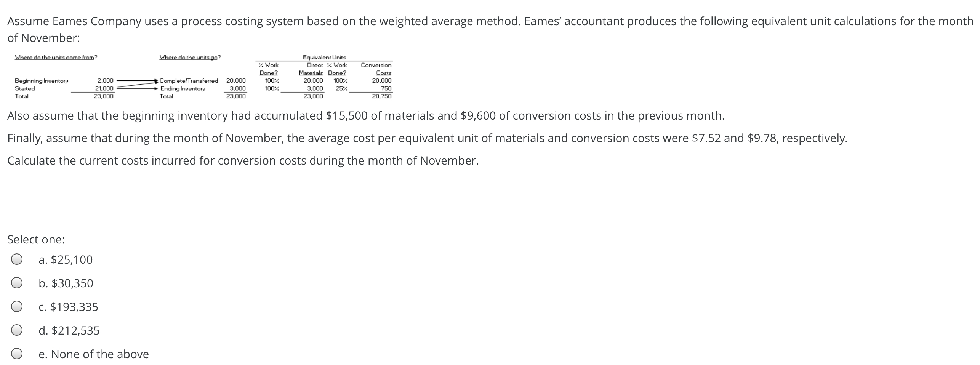Click the Beginning Inventory row label
The height and width of the screenshot is (365, 980).
tap(41, 80)
